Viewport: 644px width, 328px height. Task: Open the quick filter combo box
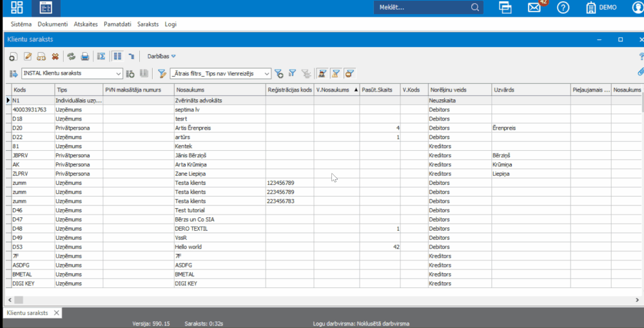click(x=222, y=73)
